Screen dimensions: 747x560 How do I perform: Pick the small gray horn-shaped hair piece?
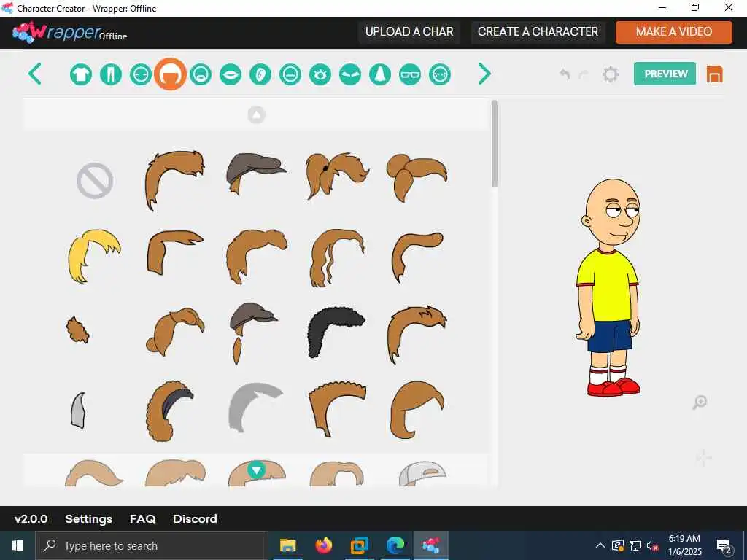[78, 410]
